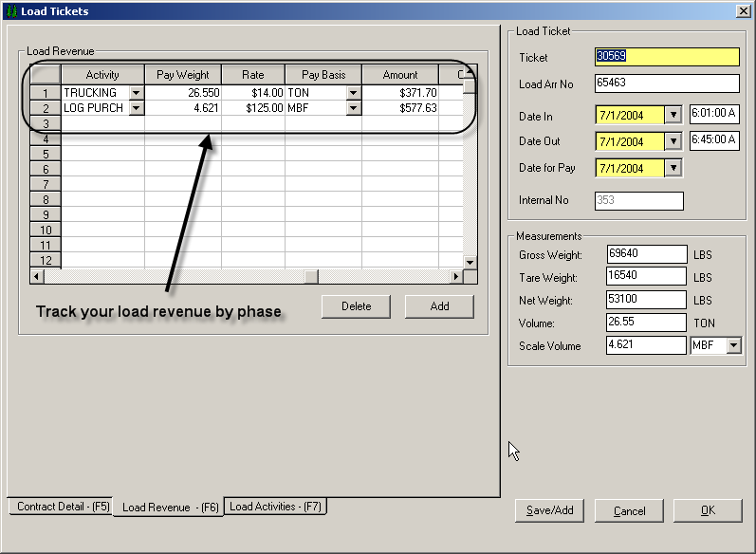The height and width of the screenshot is (554, 756).
Task: Click the $125.00 rate cell
Action: (253, 108)
